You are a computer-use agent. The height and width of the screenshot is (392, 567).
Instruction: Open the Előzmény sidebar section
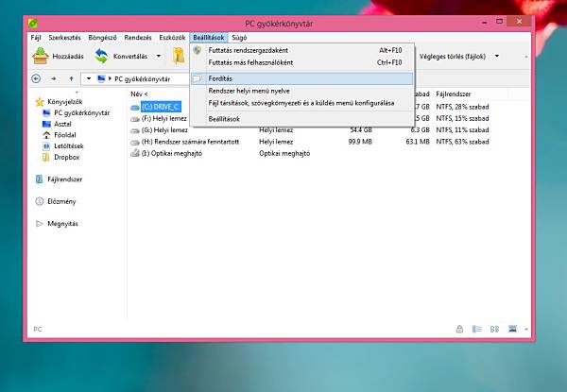click(x=61, y=201)
